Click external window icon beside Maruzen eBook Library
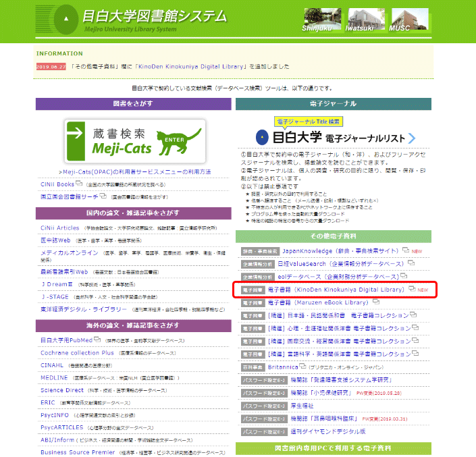This screenshot has height=457, width=476. click(376, 301)
